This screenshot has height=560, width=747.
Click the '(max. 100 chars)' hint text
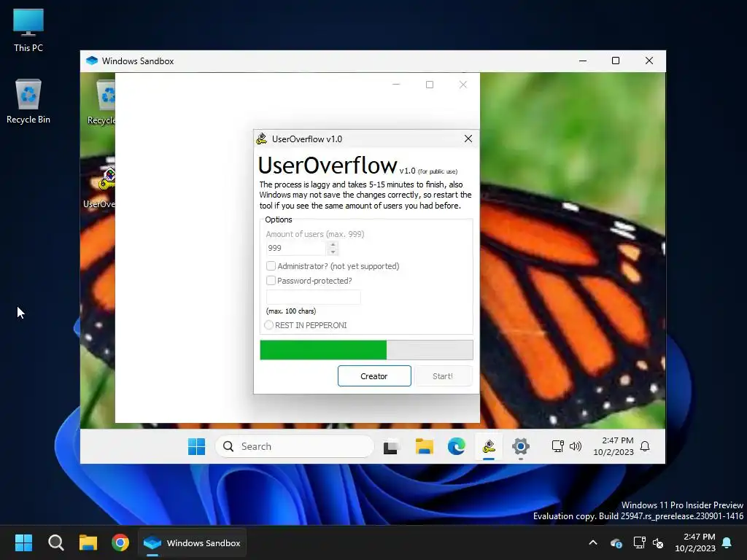[x=290, y=311]
